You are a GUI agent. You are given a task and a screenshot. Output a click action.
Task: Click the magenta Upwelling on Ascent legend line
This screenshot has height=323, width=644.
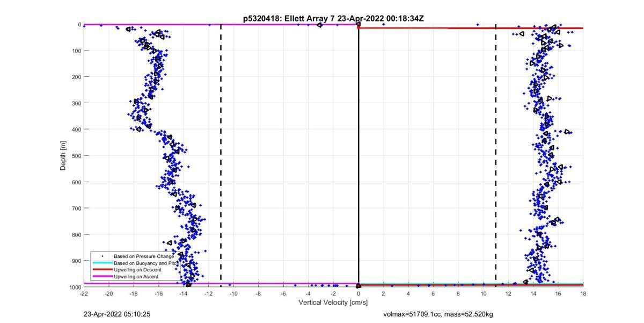click(102, 276)
